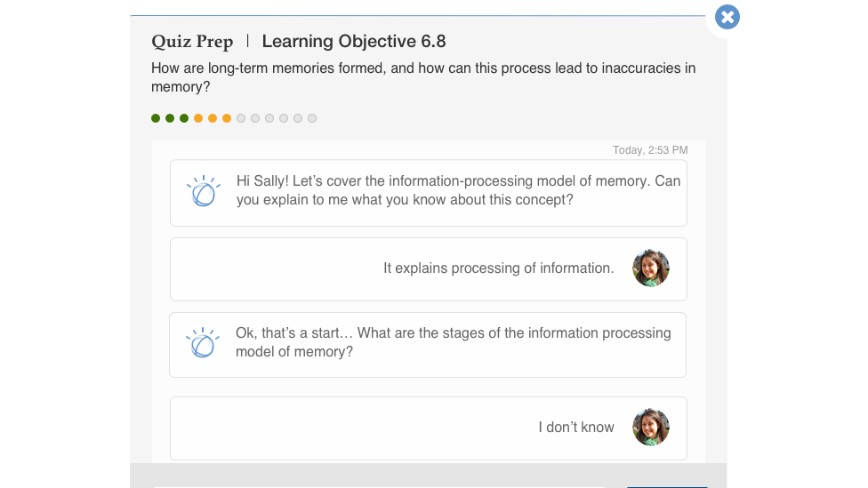Click tutor icon beside the "Hi Sally" message

203,191
